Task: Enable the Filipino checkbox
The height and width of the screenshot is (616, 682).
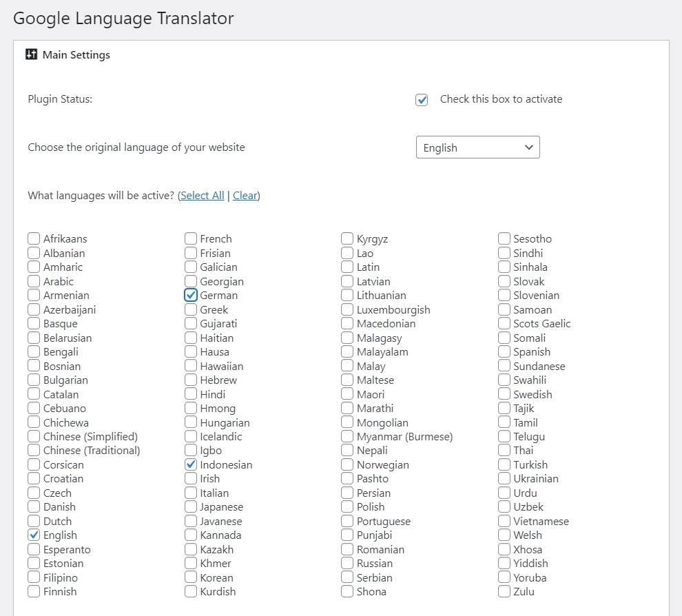Action: pos(34,577)
